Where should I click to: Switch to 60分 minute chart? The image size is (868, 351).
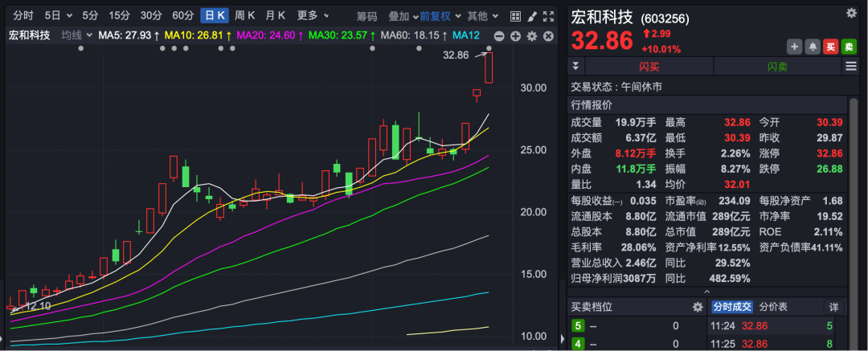(183, 15)
